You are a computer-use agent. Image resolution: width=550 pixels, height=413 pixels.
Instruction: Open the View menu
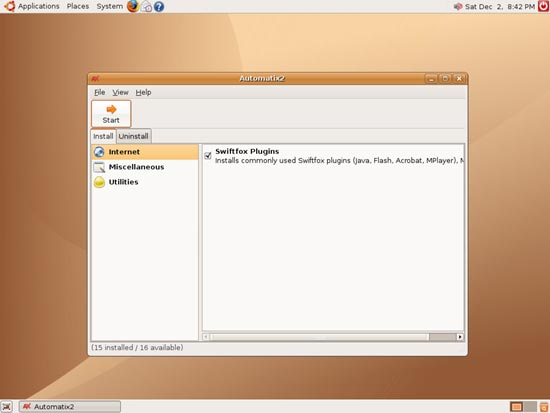pos(120,92)
